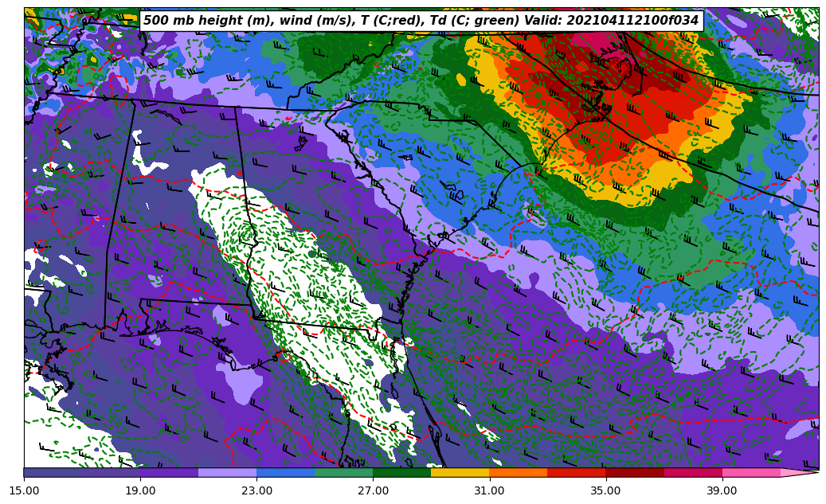Click the 19.00 colorbar tick label
Viewport: 826px width, 504px height.
pos(140,490)
